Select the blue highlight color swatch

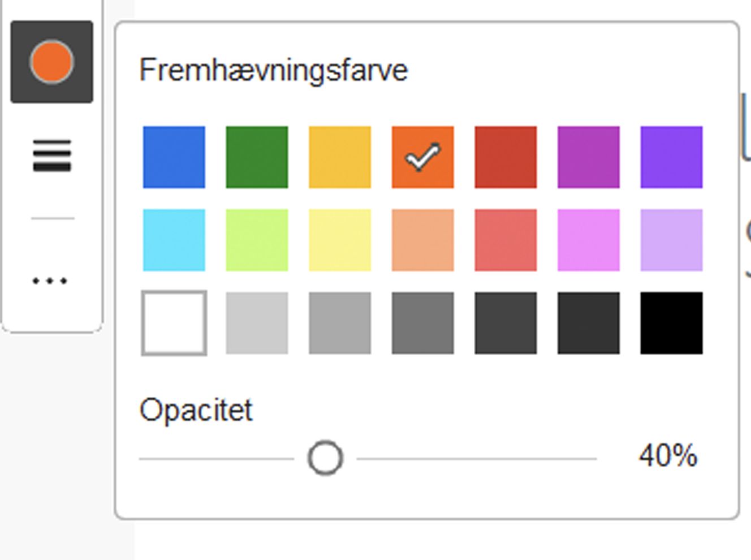point(174,157)
